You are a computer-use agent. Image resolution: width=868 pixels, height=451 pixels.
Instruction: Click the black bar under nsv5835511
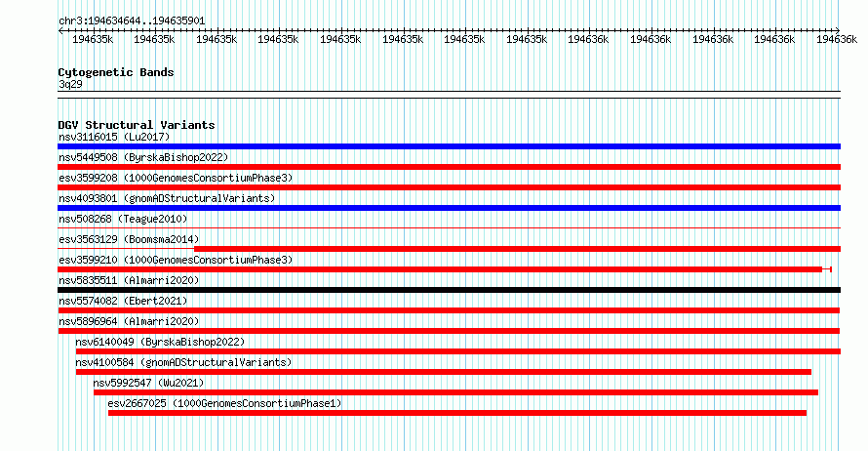click(x=449, y=290)
